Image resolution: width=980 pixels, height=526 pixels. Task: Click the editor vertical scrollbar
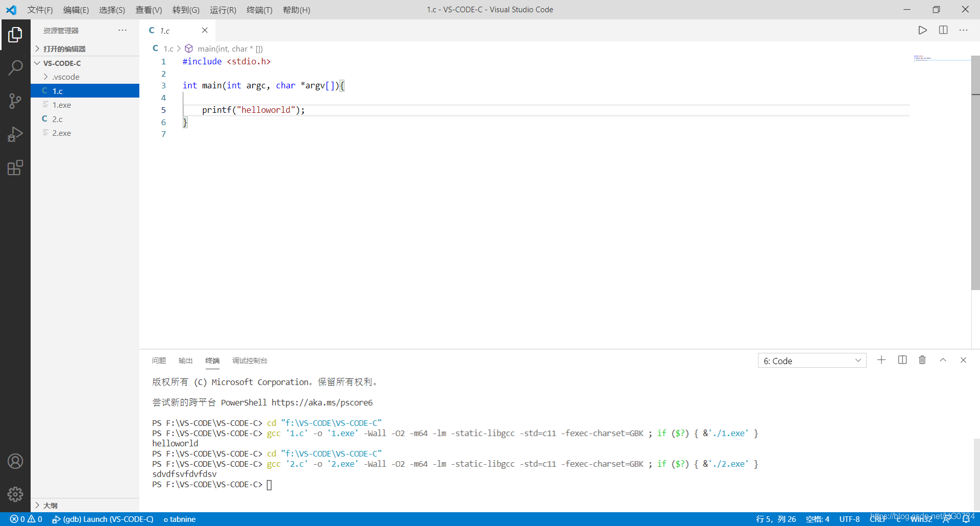975,173
